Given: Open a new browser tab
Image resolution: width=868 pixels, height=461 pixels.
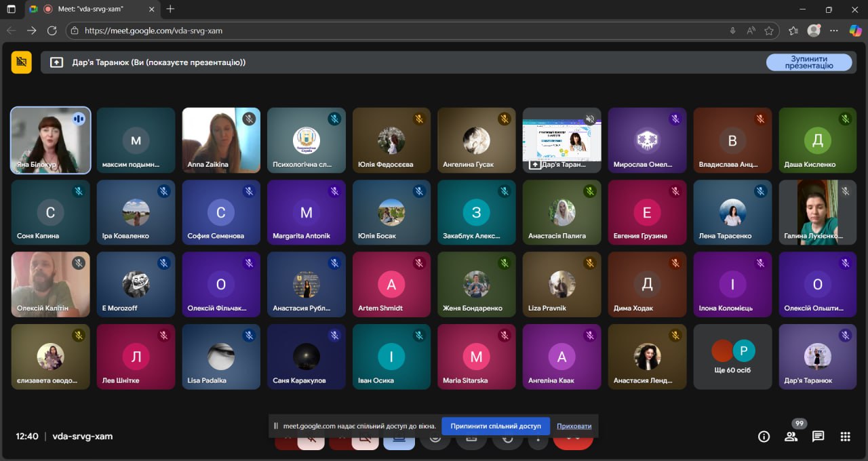Looking at the screenshot, I should 170,9.
